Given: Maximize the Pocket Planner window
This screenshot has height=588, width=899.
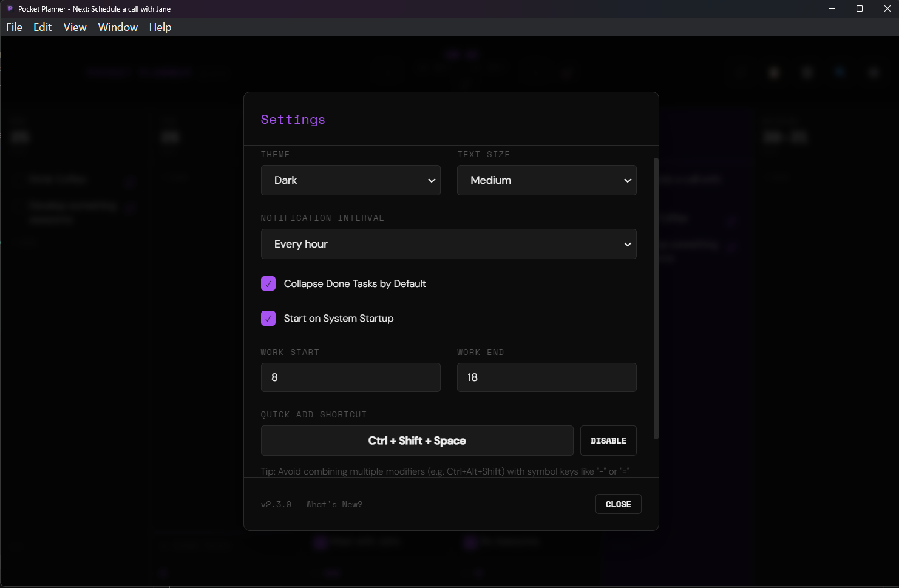Looking at the screenshot, I should point(860,8).
